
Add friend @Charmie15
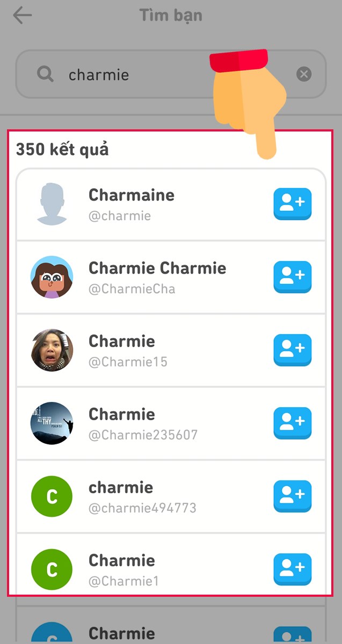[x=292, y=350]
